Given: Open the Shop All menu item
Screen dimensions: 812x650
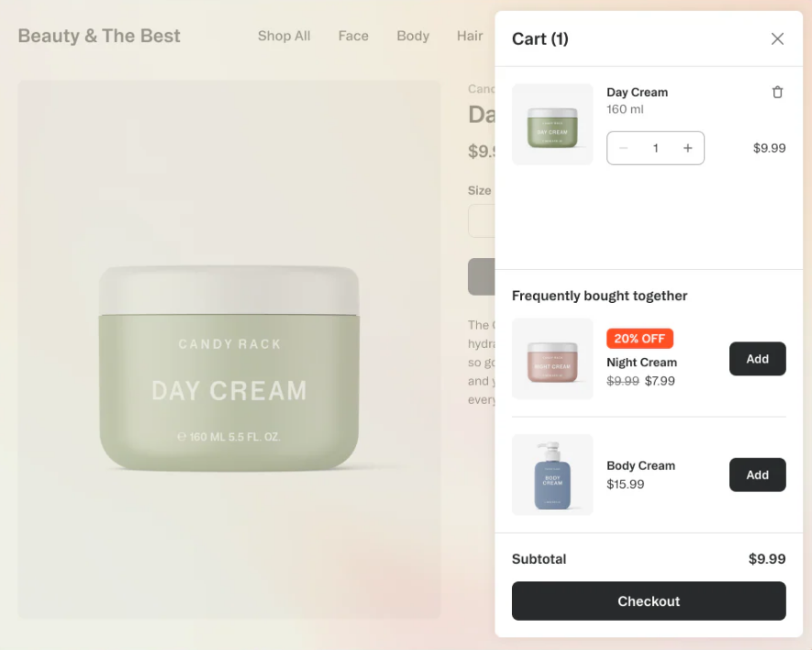Looking at the screenshot, I should [x=284, y=36].
